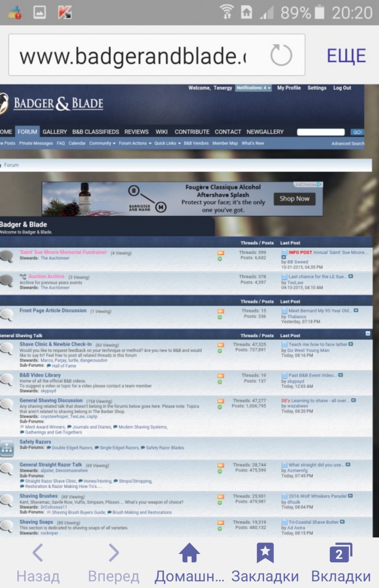Go back with the Назад arrow
The width and height of the screenshot is (379, 588).
click(38, 563)
